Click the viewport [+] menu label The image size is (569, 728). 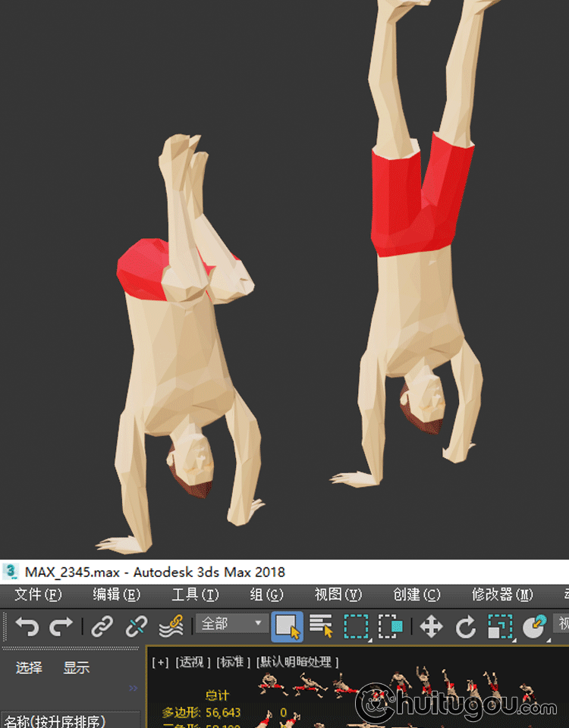160,661
